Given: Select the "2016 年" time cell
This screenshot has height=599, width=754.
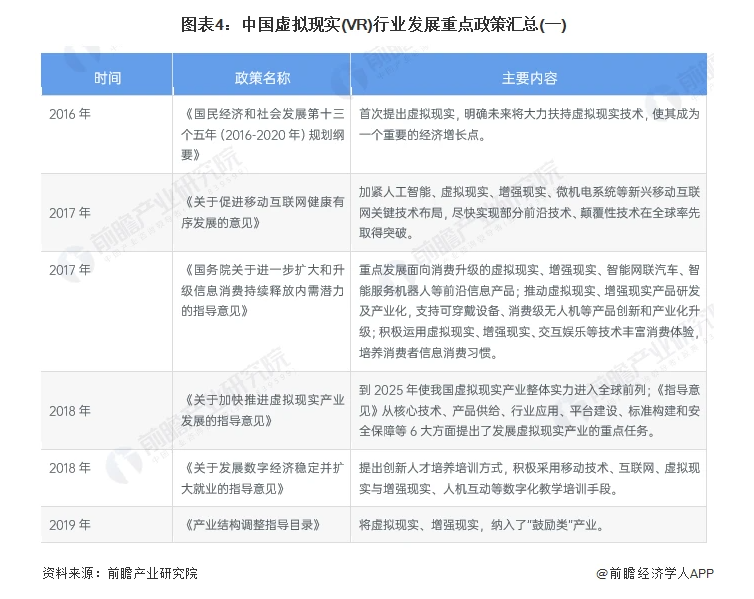Looking at the screenshot, I should coord(70,114).
